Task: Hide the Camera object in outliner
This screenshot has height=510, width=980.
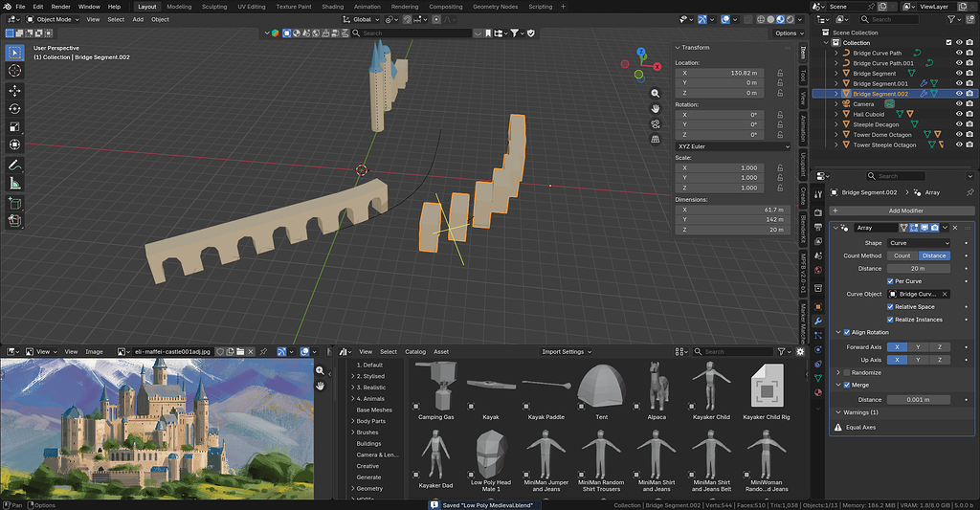Action: click(x=959, y=103)
